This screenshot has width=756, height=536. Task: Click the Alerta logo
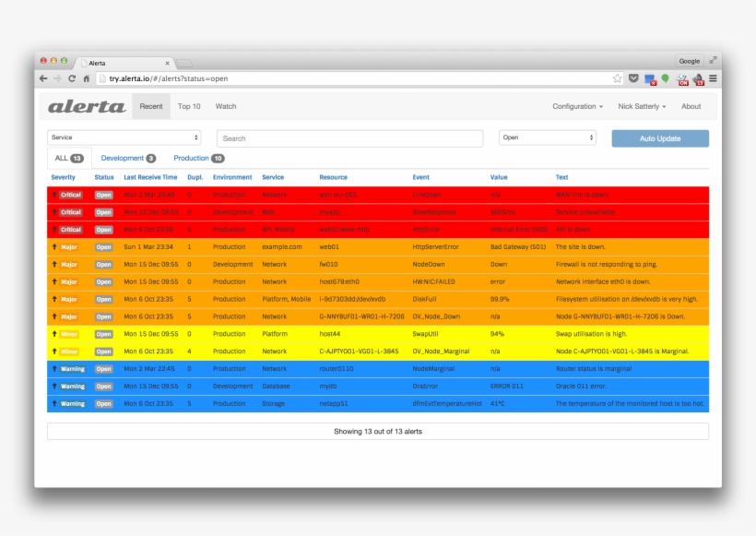pos(88,106)
